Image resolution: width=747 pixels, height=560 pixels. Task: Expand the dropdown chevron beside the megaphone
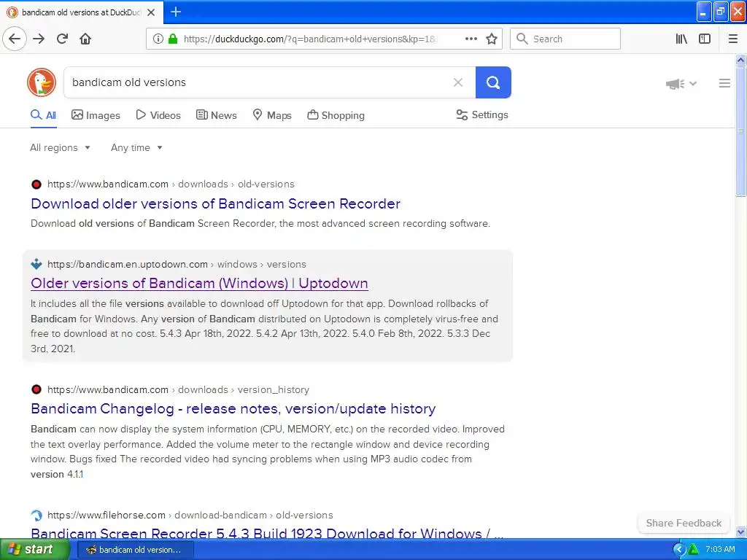point(693,84)
